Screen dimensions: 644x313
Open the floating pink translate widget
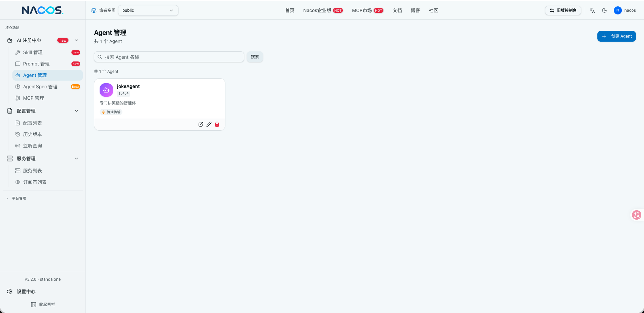(x=636, y=215)
